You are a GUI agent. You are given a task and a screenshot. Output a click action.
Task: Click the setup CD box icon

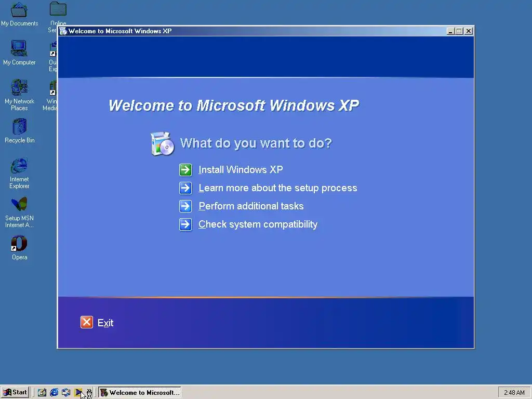point(162,144)
